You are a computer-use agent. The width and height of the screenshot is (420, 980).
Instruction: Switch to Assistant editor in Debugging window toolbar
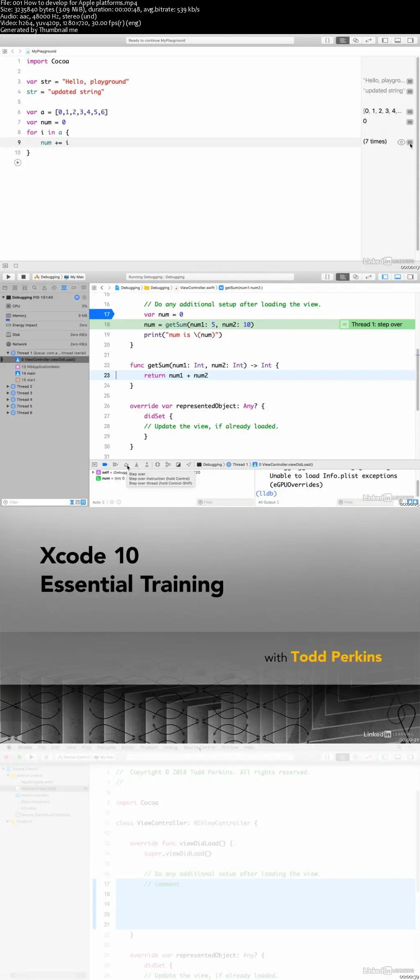pos(356,277)
